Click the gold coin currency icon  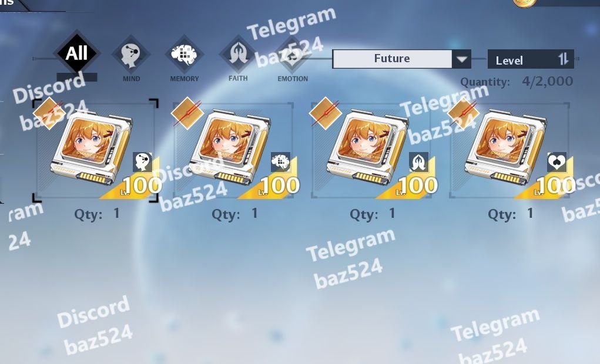click(525, 3)
